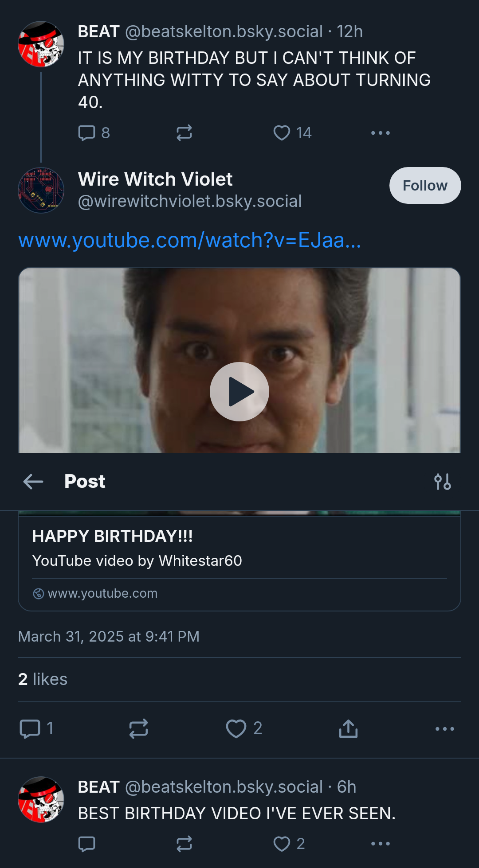This screenshot has height=868, width=479.
Task: Play the embedded YouTube video
Action: [239, 392]
